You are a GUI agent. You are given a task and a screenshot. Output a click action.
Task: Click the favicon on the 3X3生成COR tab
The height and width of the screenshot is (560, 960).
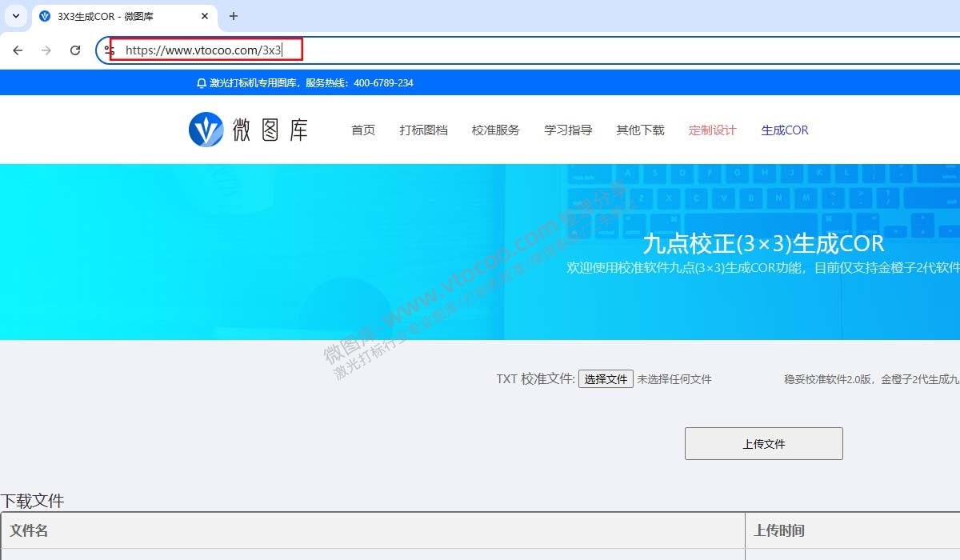coord(44,16)
